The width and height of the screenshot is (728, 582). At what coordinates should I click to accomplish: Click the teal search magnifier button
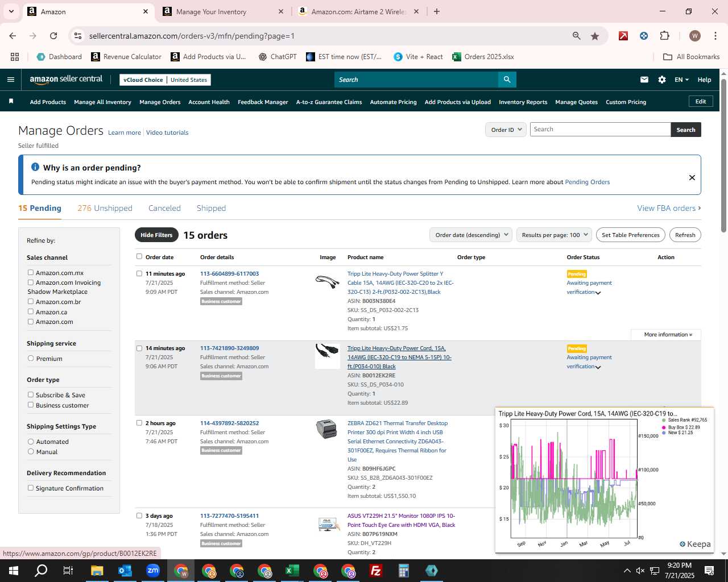tap(507, 80)
